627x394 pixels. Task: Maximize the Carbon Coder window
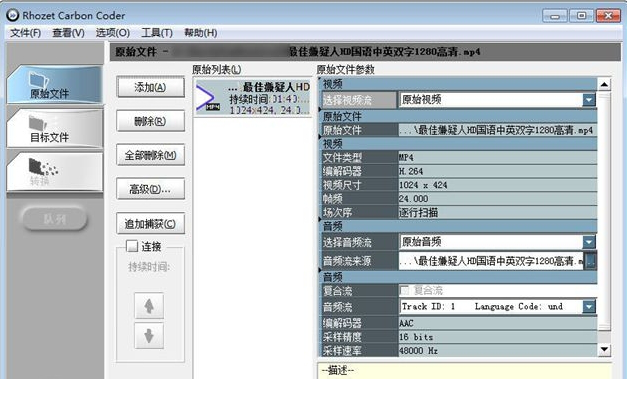click(581, 16)
